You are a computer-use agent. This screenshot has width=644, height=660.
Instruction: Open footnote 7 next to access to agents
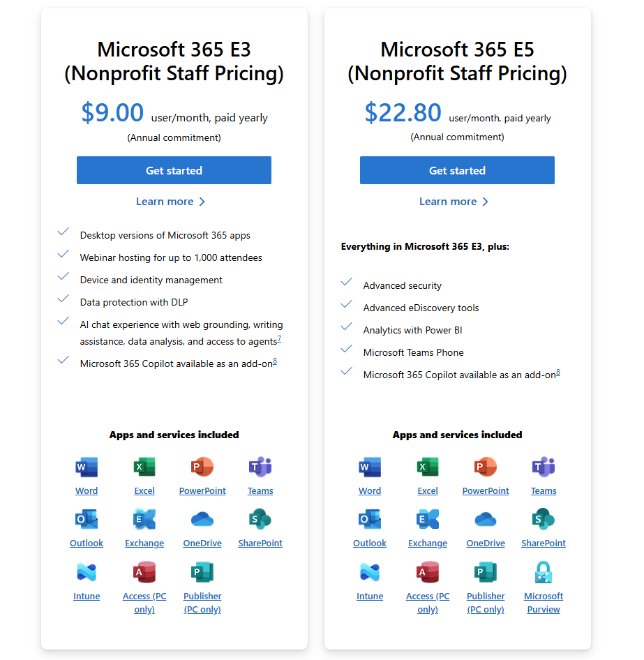click(x=279, y=339)
